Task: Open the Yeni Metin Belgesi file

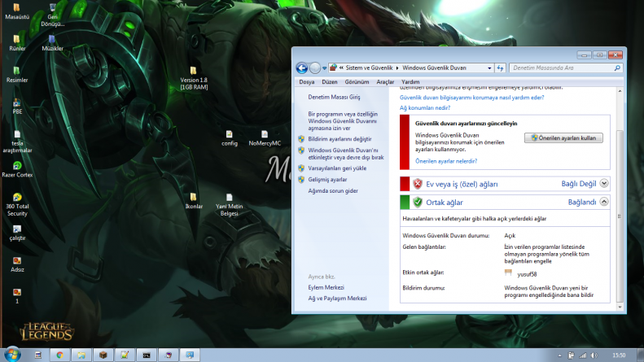Action: coord(229,205)
